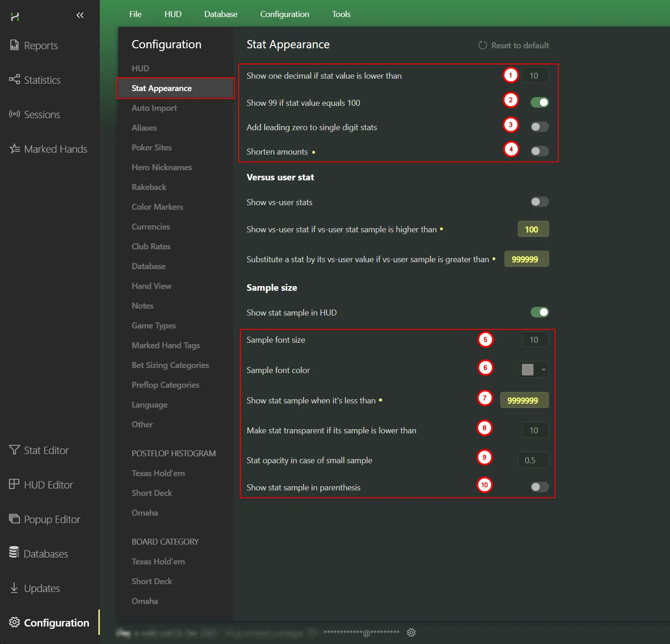Enable Add leading zero toggle
670x644 pixels.
point(539,127)
